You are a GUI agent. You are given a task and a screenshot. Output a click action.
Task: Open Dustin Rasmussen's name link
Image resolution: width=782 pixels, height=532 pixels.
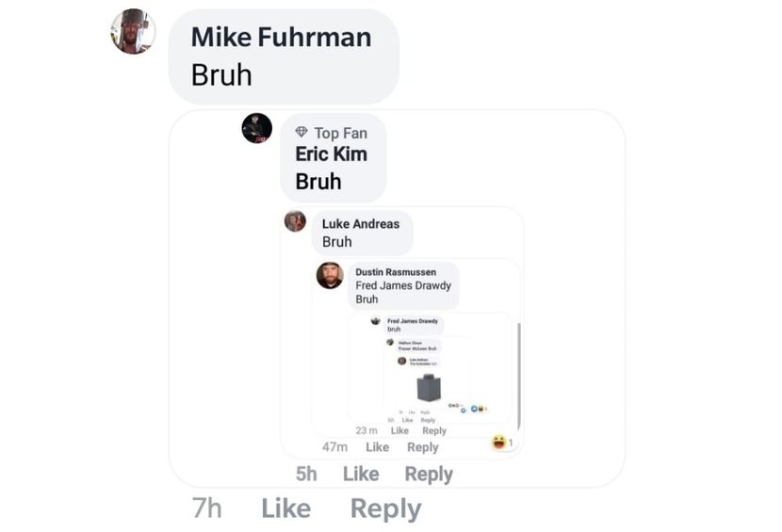(396, 272)
